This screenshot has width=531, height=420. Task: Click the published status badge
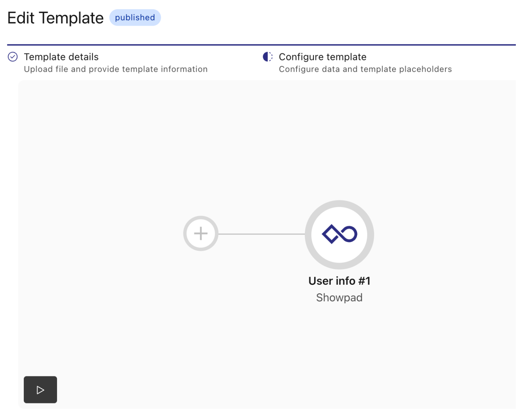[x=135, y=18]
